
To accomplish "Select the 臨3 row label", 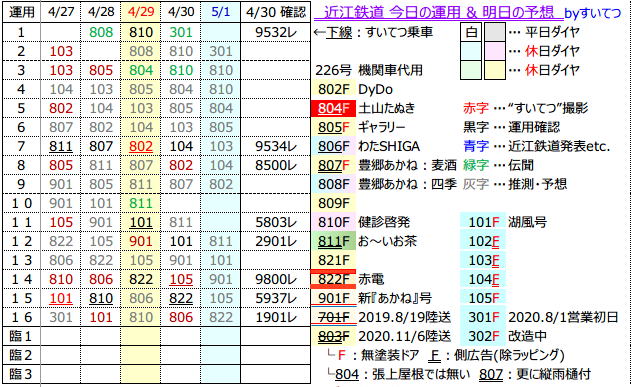I will click(21, 374).
